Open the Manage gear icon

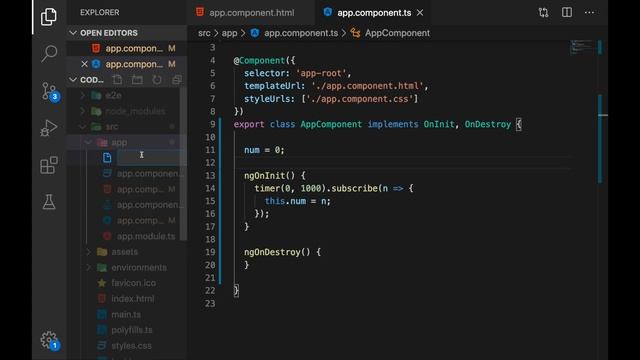click(50, 340)
